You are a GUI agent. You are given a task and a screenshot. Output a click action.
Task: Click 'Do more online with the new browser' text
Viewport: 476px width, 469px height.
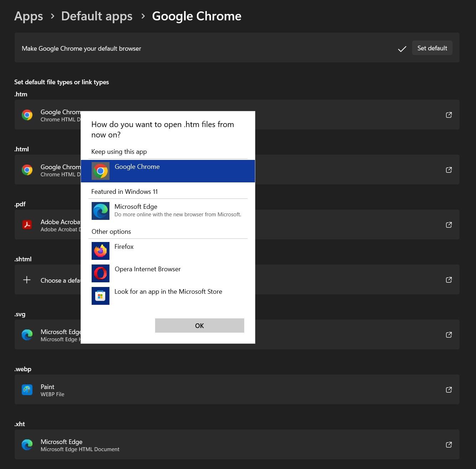click(x=178, y=215)
